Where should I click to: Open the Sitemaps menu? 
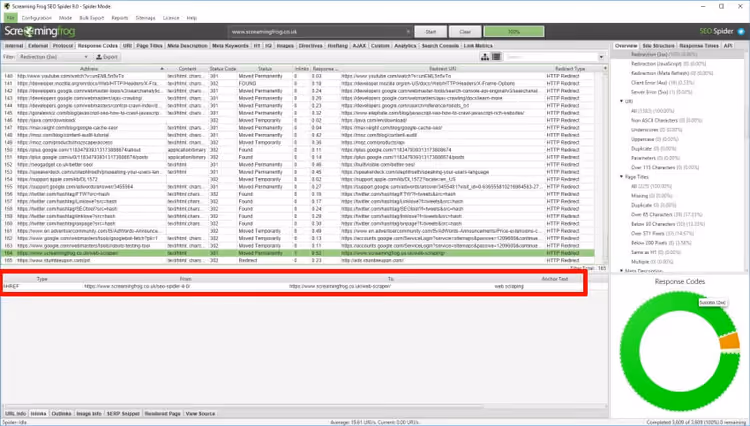click(x=145, y=18)
